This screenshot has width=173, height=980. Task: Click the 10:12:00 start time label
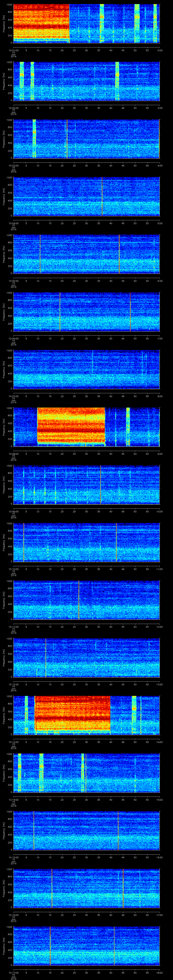click(13, 684)
